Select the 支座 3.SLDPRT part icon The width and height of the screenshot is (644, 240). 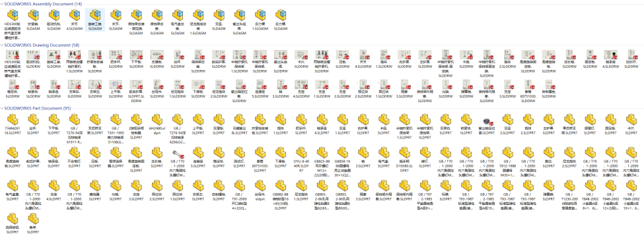tap(136, 186)
